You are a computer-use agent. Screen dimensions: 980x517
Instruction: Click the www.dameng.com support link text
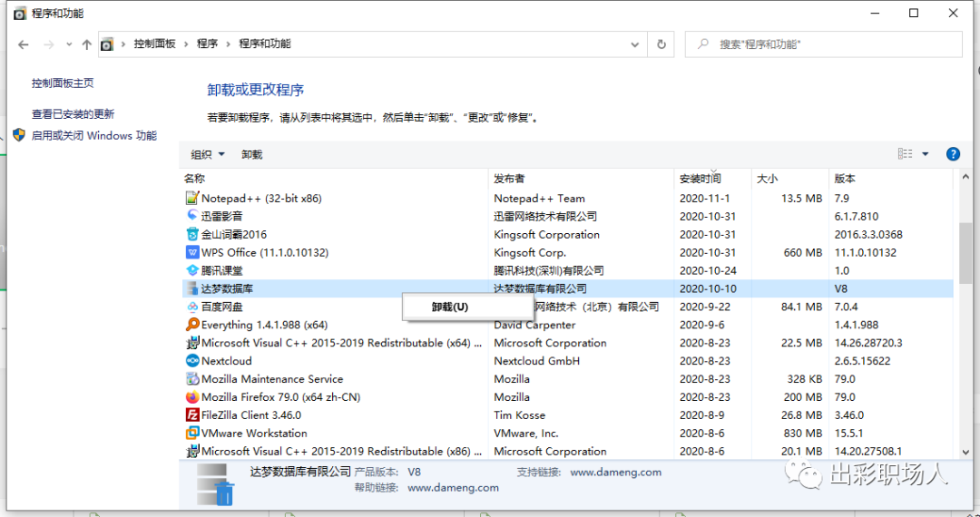(615, 472)
